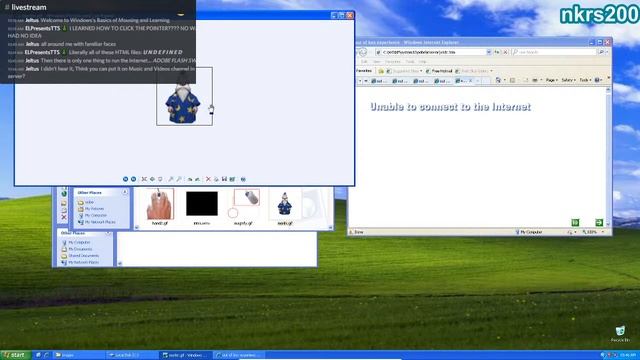The image size is (640, 360).
Task: Click IE Print icon on command bar
Action: click(535, 80)
